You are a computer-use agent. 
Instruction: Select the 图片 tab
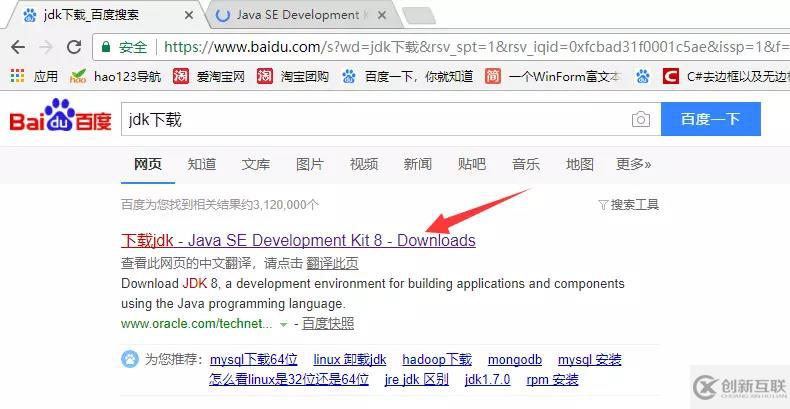pyautogui.click(x=309, y=164)
